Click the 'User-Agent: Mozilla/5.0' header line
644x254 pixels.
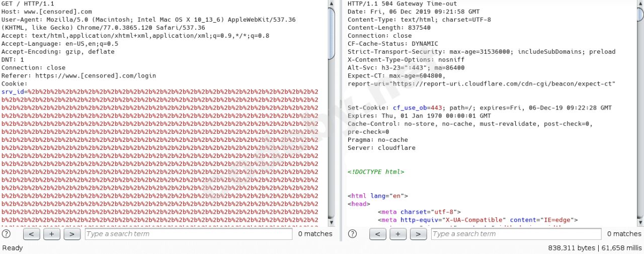[x=148, y=20]
